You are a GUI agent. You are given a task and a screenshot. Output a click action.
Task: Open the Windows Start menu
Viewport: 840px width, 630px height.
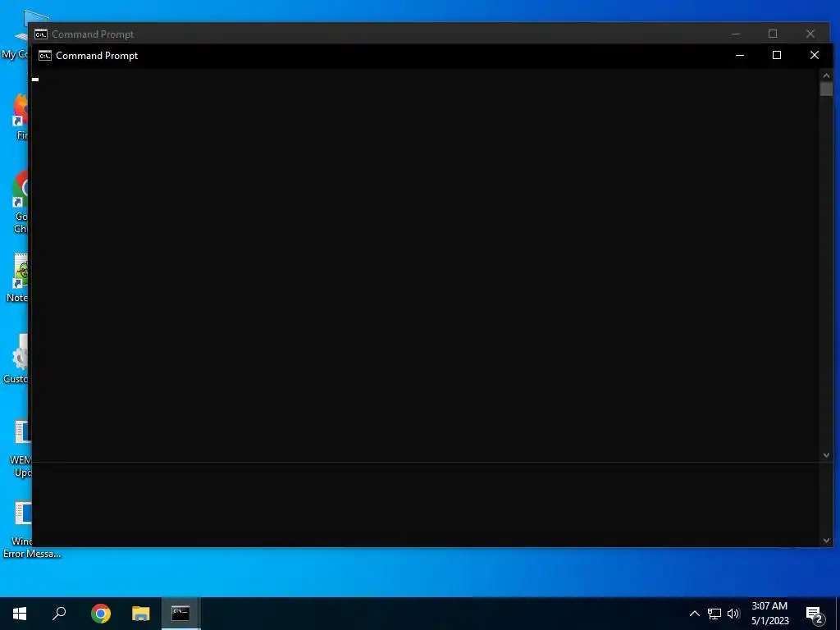pos(20,614)
